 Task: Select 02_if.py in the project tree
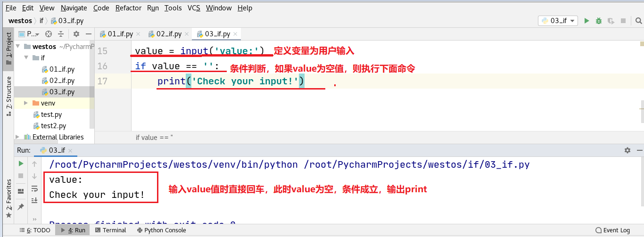58,81
